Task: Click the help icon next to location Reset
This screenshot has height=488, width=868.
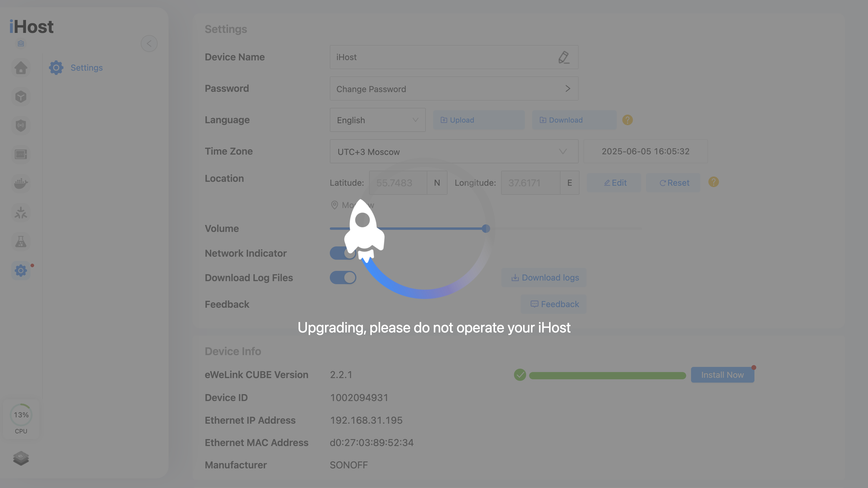Action: [x=713, y=182]
